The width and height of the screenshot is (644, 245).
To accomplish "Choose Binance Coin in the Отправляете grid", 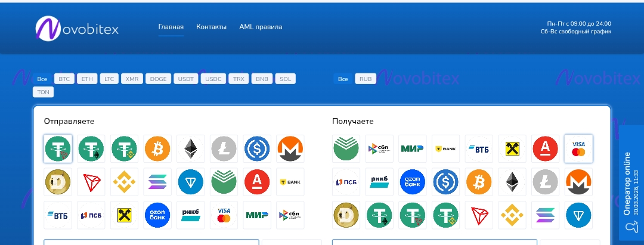I will [124, 182].
